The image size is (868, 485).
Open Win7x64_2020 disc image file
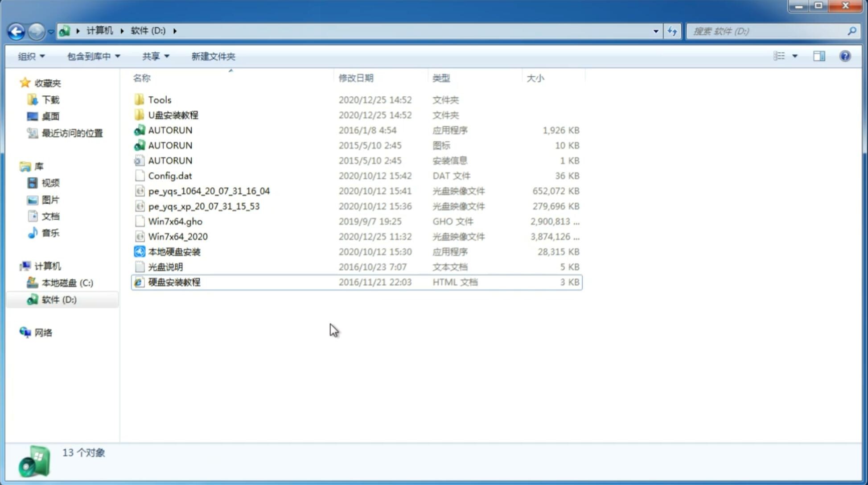(x=177, y=237)
